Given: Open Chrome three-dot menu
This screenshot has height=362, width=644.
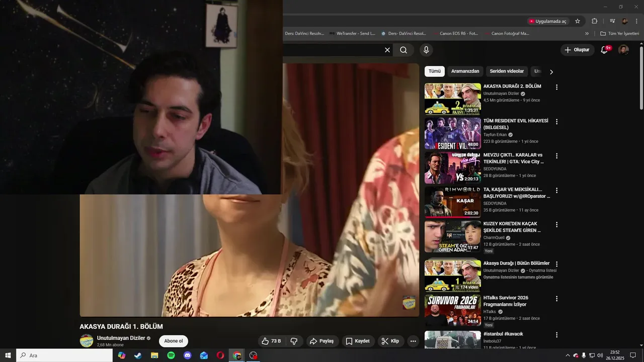Looking at the screenshot, I should pos(637,21).
